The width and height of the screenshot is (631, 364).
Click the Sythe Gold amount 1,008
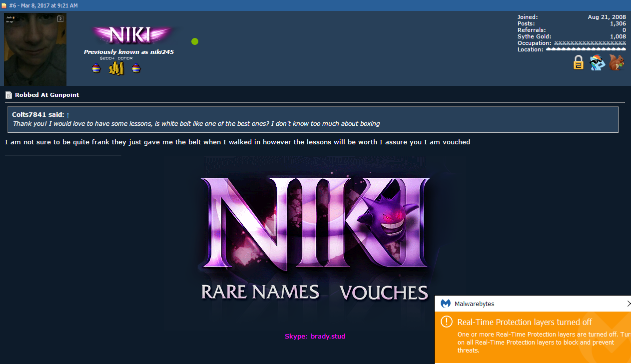point(618,36)
